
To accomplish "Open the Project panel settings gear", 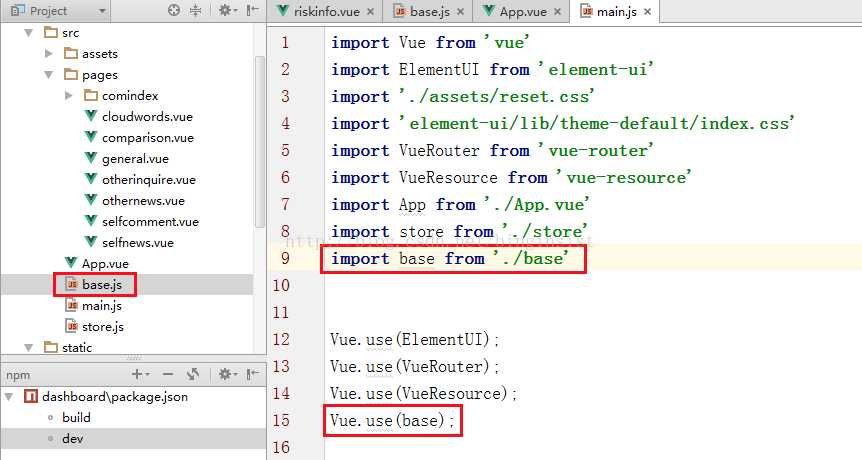I will pos(227,10).
